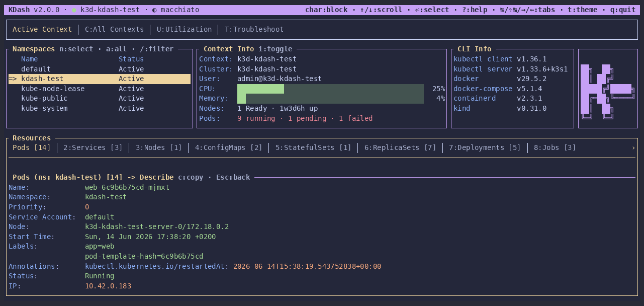
Task: Switch to 6:ReplicaSets [7] tab
Action: pyautogui.click(x=400, y=148)
